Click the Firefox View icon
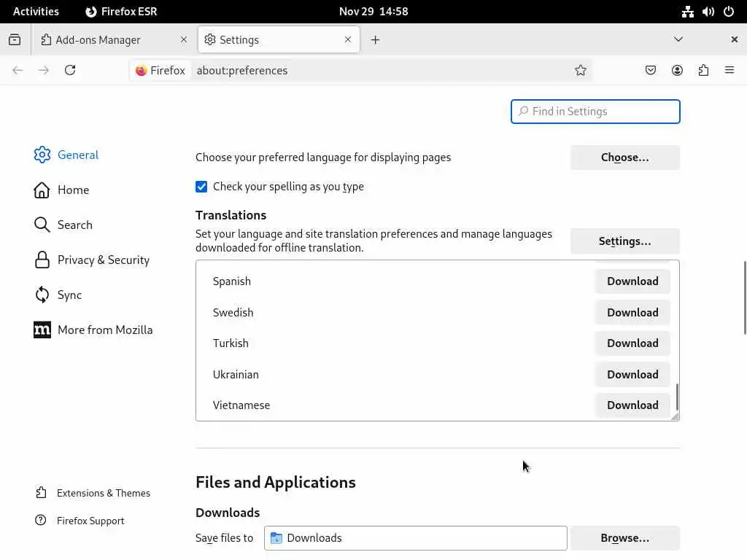 (15, 39)
